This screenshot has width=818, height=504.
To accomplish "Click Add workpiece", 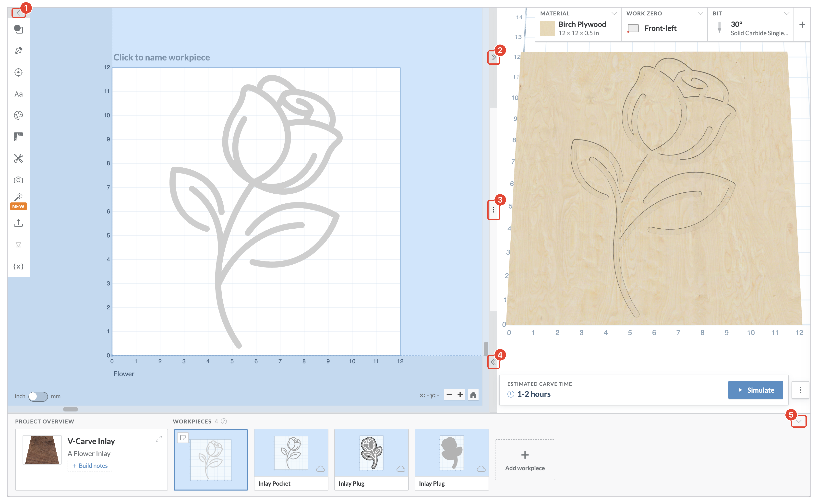I will point(525,460).
